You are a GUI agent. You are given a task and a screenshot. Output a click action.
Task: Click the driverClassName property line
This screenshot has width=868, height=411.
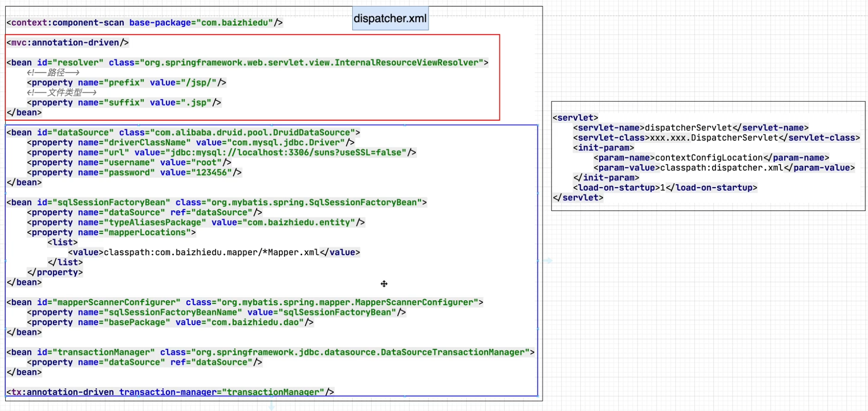coord(190,143)
